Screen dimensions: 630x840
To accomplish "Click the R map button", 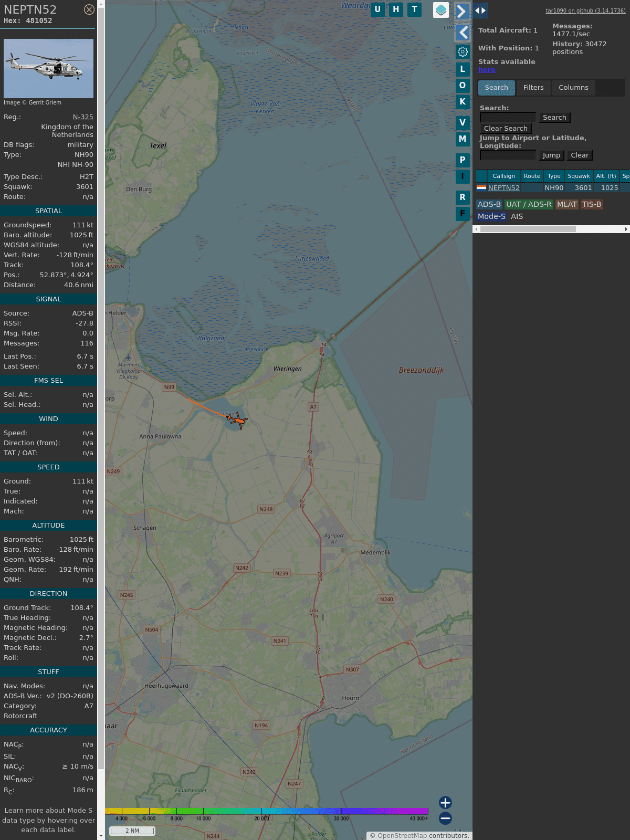I will (463, 197).
